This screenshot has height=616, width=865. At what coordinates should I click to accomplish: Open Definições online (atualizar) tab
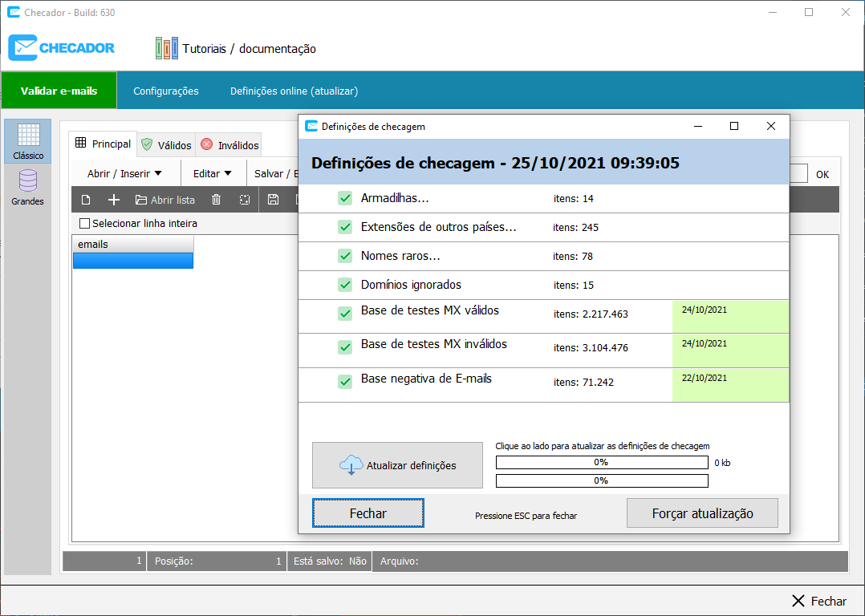[x=294, y=91]
